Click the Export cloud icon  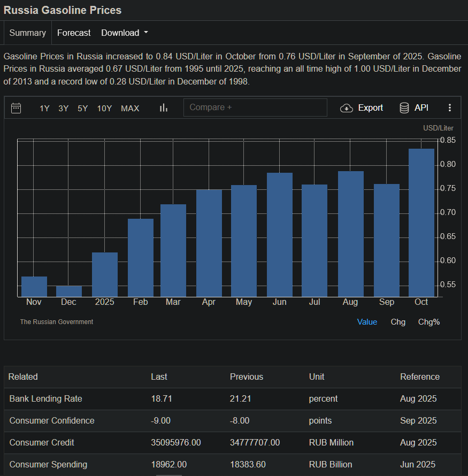click(x=346, y=108)
